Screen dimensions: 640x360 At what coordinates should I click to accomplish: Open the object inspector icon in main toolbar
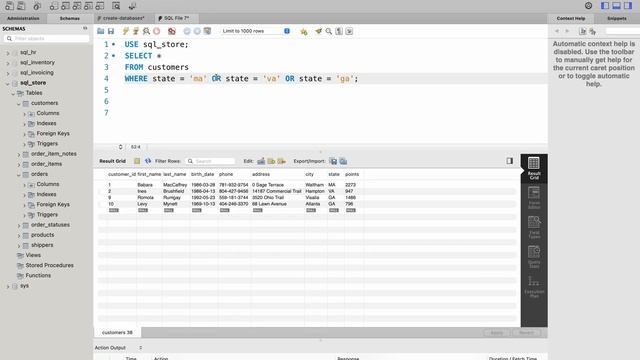(x=37, y=6)
